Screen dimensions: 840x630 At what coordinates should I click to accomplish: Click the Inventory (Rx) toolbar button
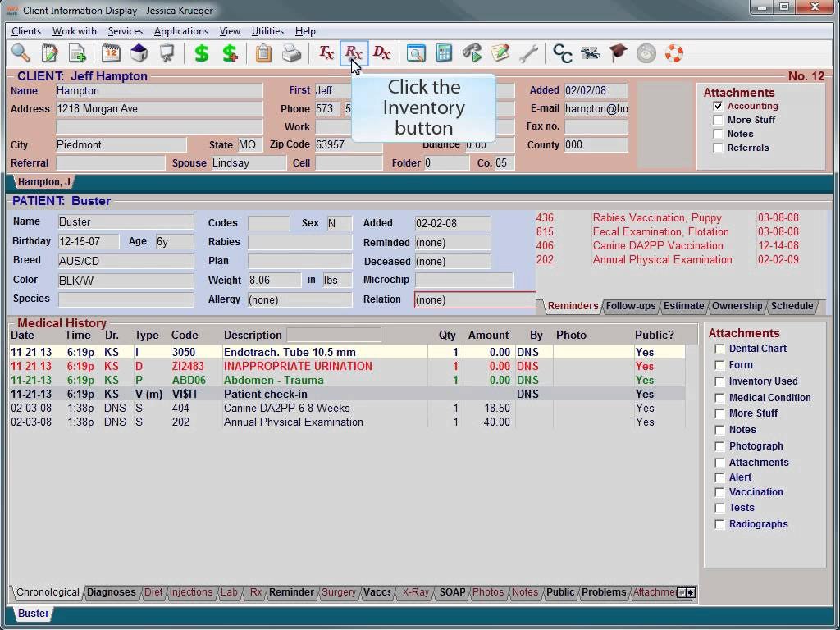click(x=354, y=52)
